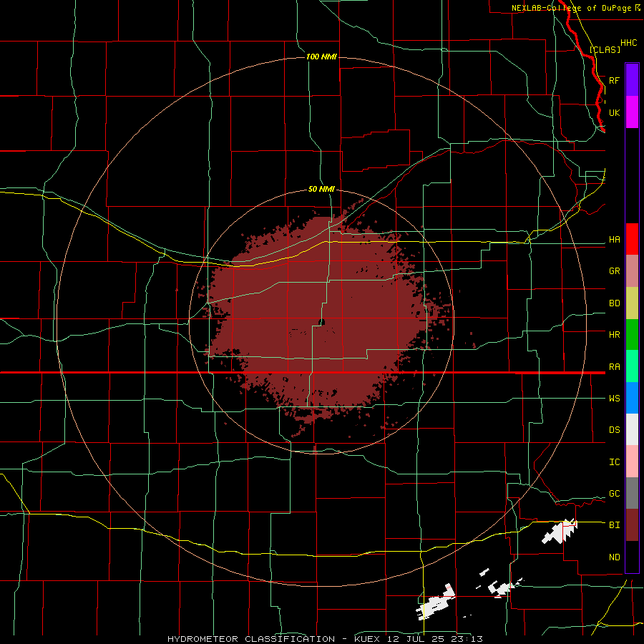Click the [CLAS] units label

pos(605,49)
